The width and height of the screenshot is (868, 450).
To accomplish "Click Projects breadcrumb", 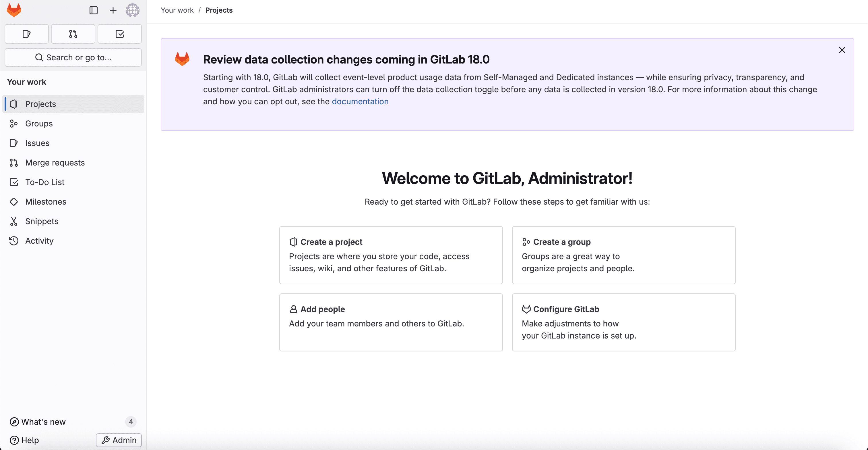I will pos(219,10).
